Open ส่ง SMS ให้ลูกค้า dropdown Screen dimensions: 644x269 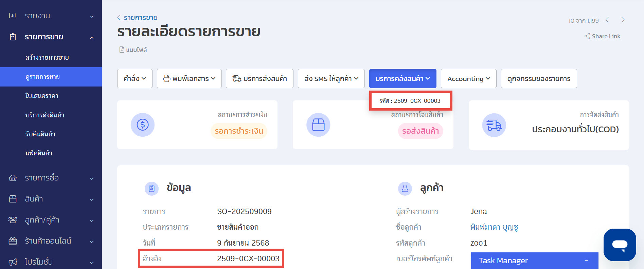[331, 79]
